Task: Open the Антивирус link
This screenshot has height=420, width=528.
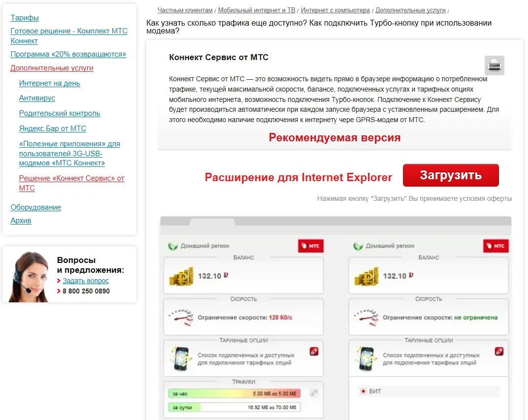Action: pyautogui.click(x=37, y=98)
